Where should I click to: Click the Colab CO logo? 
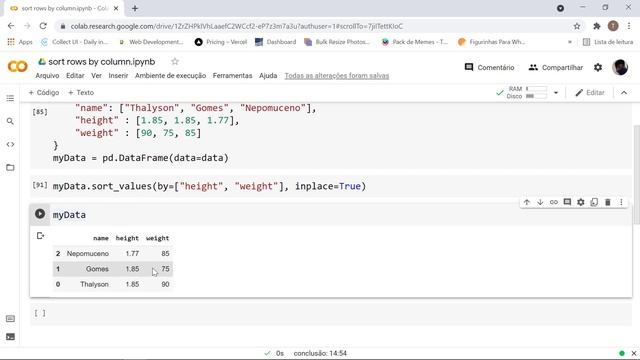pyautogui.click(x=18, y=66)
